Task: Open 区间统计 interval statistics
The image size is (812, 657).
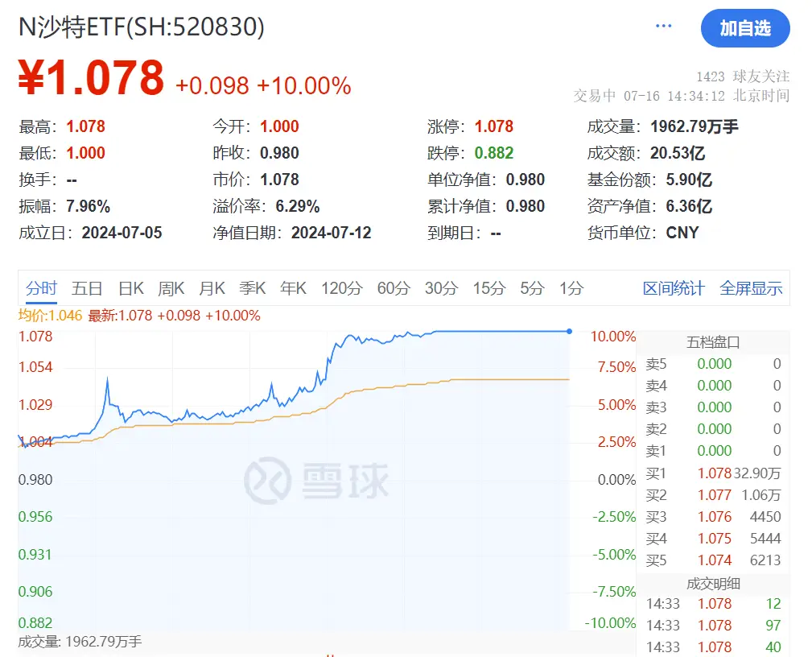Action: 675,287
